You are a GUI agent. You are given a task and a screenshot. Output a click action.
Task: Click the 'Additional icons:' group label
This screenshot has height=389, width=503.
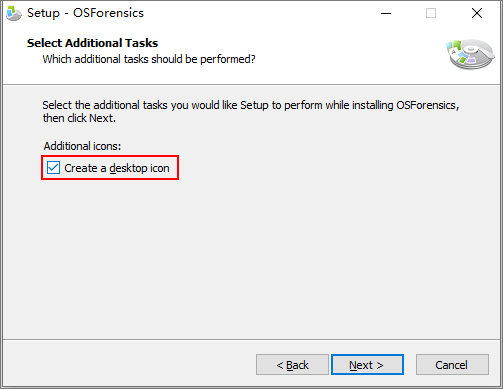[x=82, y=146]
